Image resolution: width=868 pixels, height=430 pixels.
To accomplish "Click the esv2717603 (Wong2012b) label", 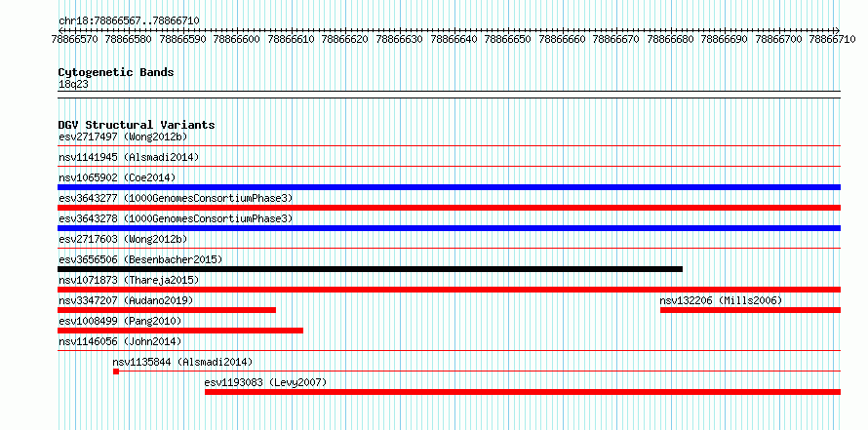I will point(123,239).
